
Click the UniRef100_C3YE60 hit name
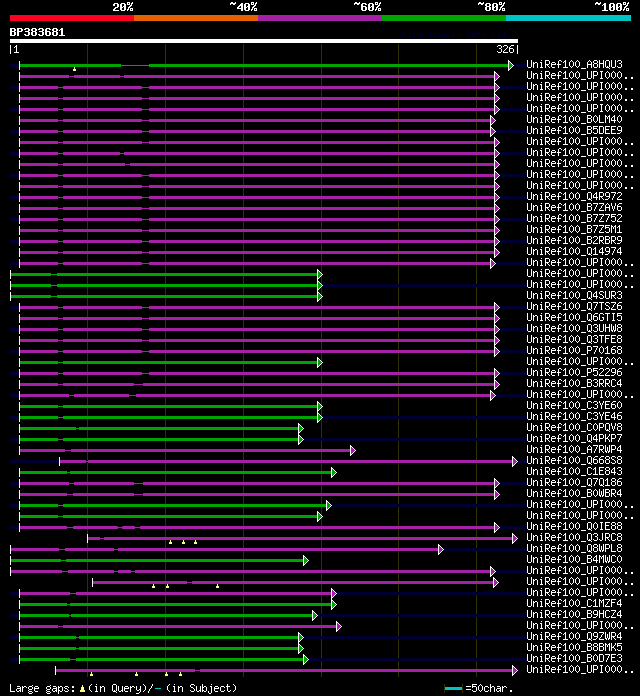tap(574, 405)
